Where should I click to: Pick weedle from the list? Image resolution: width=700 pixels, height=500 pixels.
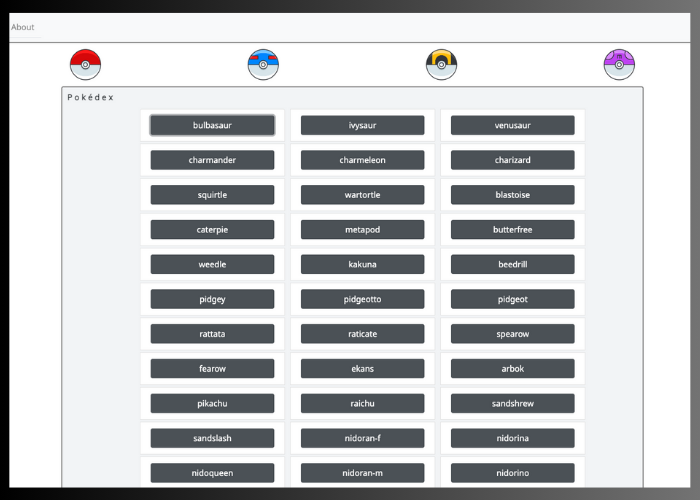[212, 265]
